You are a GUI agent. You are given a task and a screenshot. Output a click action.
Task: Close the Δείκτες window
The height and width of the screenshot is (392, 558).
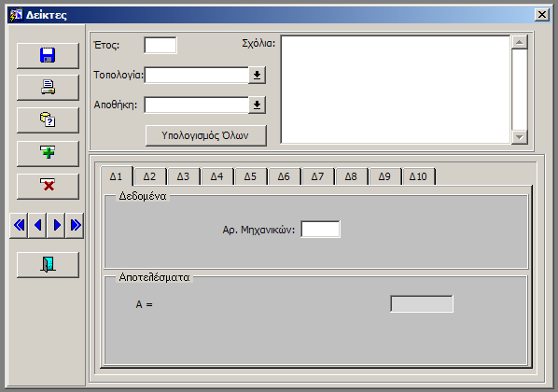pyautogui.click(x=541, y=15)
